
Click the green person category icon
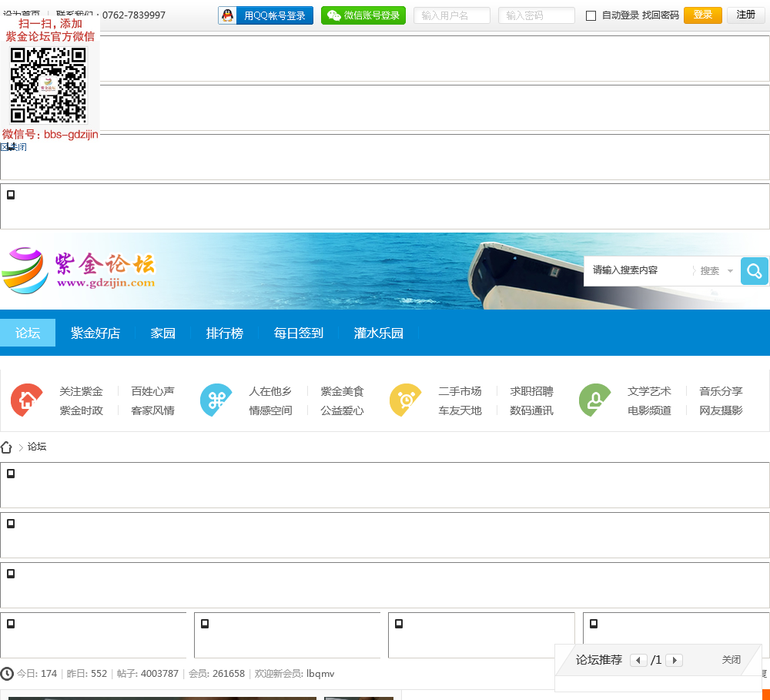pos(594,400)
